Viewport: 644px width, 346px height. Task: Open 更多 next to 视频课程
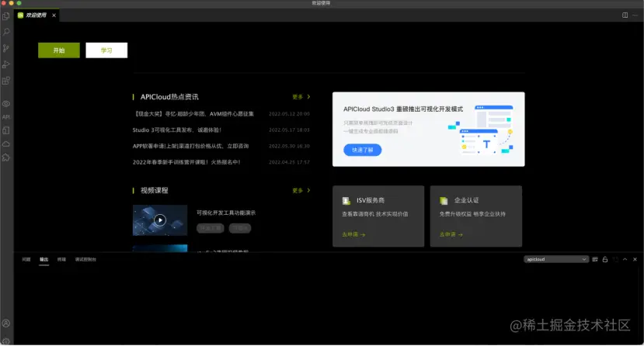[x=301, y=191]
